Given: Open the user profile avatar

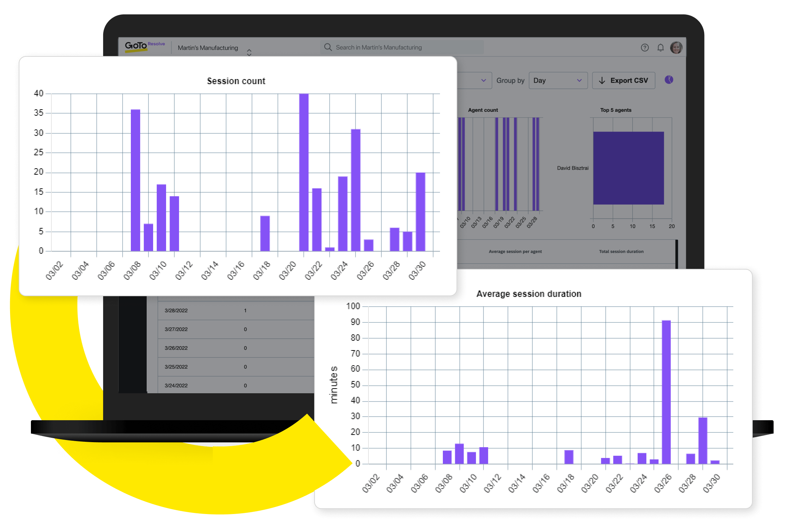Looking at the screenshot, I should [x=676, y=47].
